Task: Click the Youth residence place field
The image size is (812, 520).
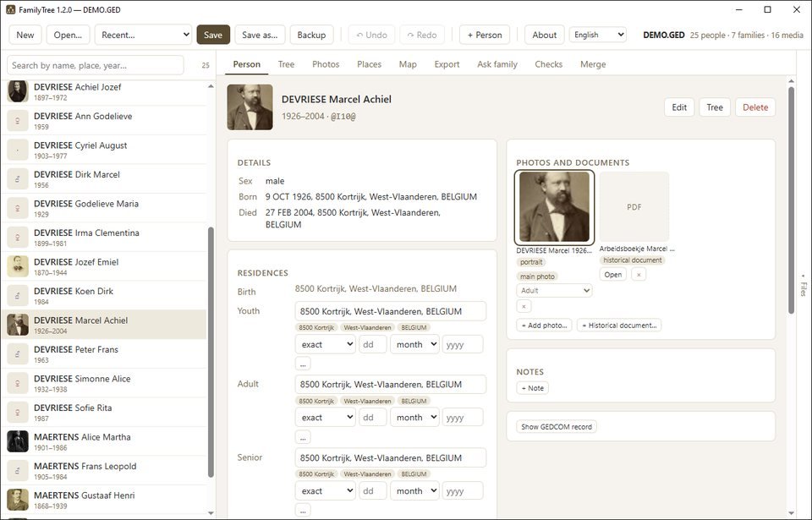Action: [391, 311]
